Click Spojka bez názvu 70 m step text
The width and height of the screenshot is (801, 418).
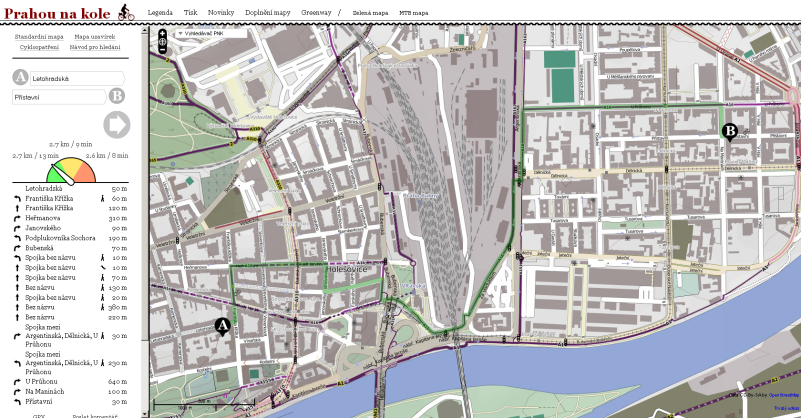tap(50, 277)
